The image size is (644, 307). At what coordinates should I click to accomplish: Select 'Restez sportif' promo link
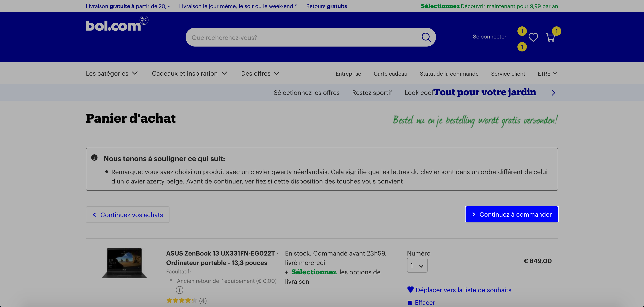coord(372,93)
